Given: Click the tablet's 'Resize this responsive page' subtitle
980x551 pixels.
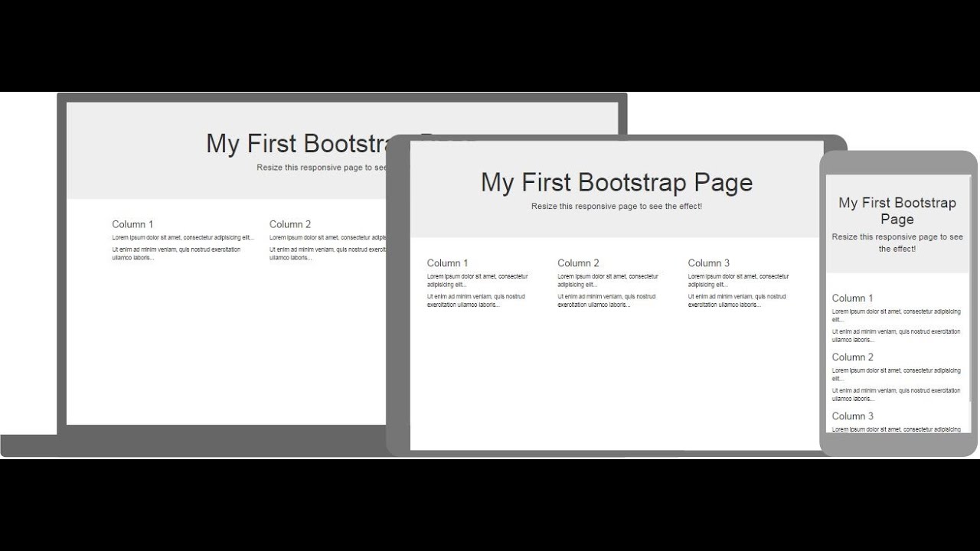Looking at the screenshot, I should [x=617, y=207].
